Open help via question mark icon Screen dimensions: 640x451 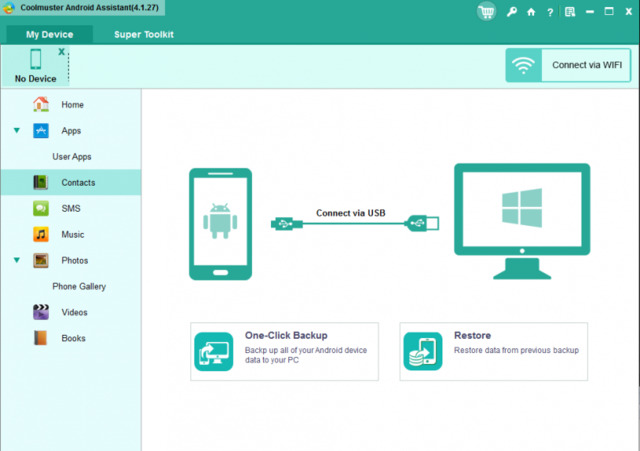click(550, 13)
